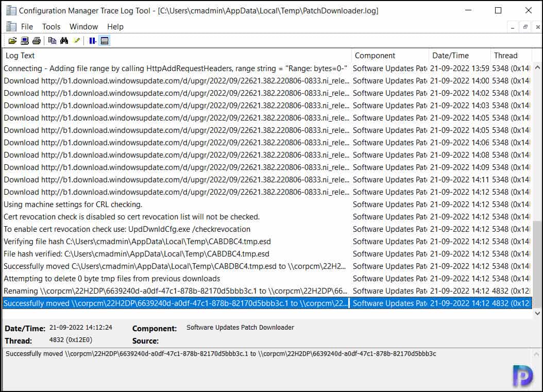The height and width of the screenshot is (392, 543).
Task: Click the Date/Time column header
Action: (x=460, y=56)
